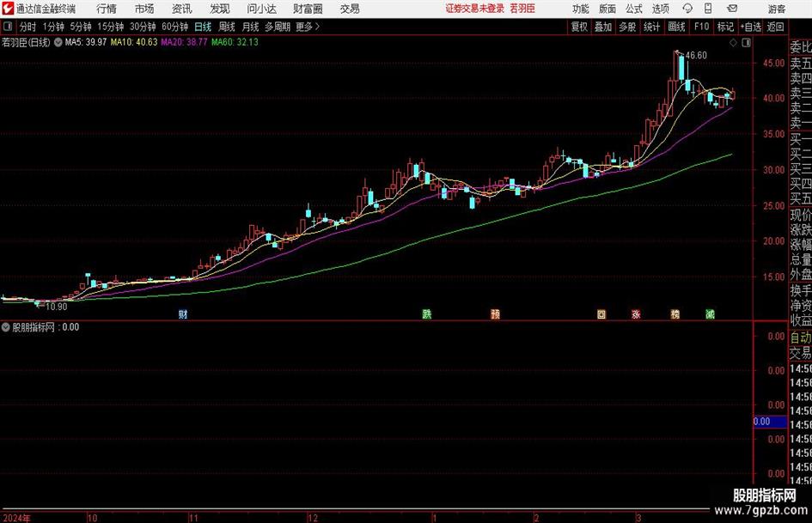Viewport: 812px width, 523px height.
Task: Click the 10.90 low price label
Action: click(x=56, y=307)
